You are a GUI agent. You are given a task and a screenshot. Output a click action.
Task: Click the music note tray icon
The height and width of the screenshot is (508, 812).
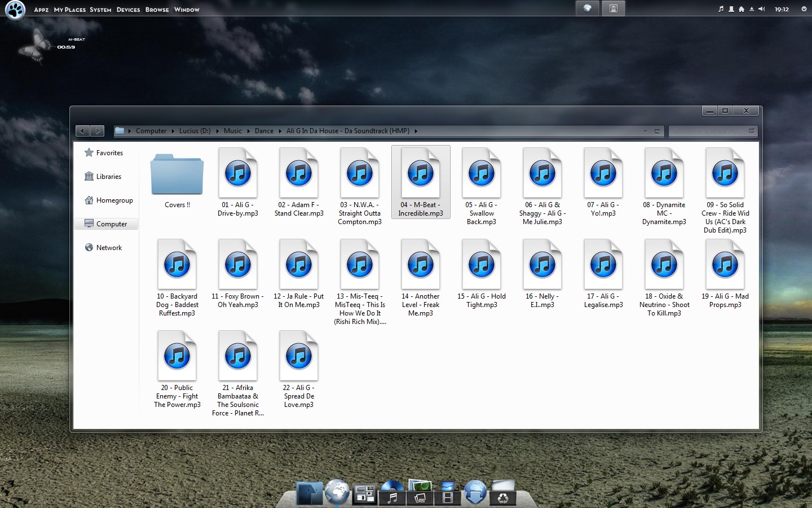click(x=721, y=9)
